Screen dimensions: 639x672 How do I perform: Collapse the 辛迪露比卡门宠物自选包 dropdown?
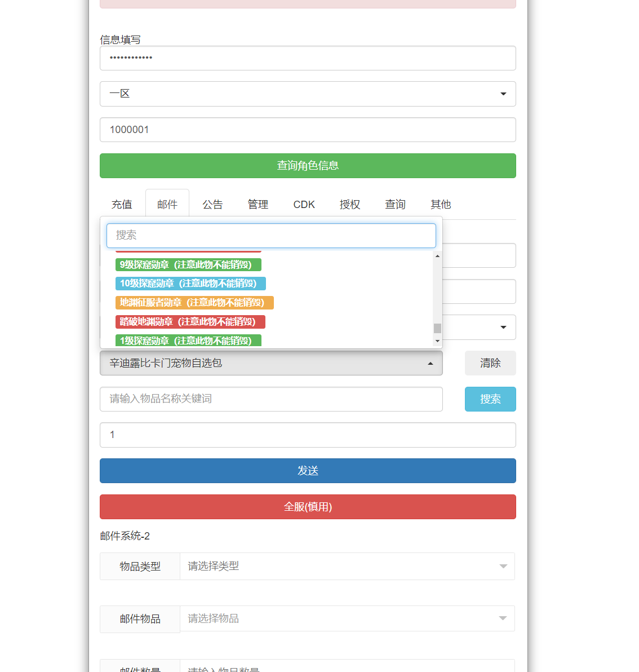pos(271,363)
